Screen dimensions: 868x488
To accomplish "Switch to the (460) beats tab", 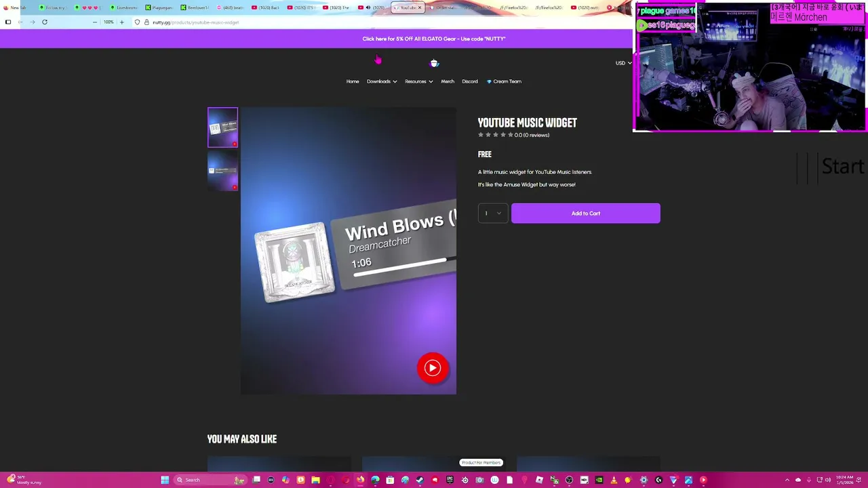I will (230, 7).
